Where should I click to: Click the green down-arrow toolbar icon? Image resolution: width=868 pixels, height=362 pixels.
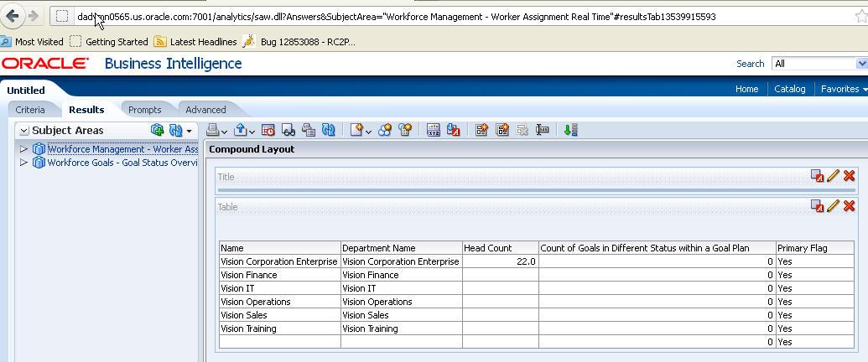point(571,130)
